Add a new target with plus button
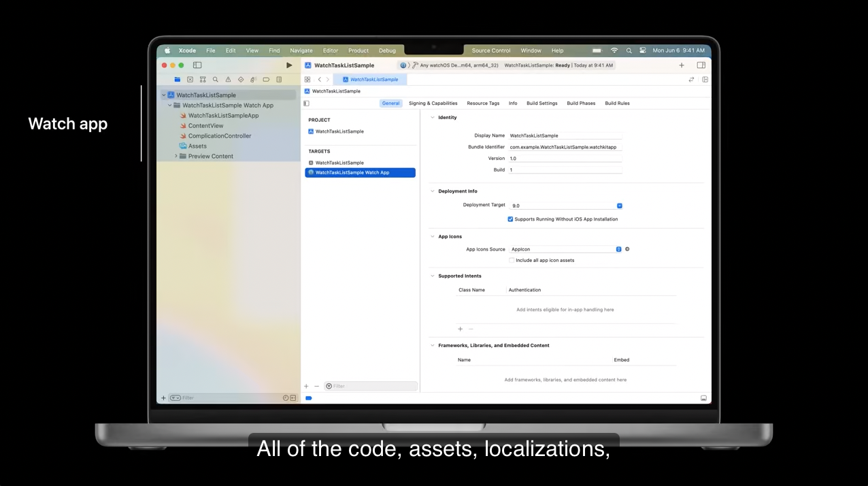Image resolution: width=868 pixels, height=486 pixels. [306, 386]
